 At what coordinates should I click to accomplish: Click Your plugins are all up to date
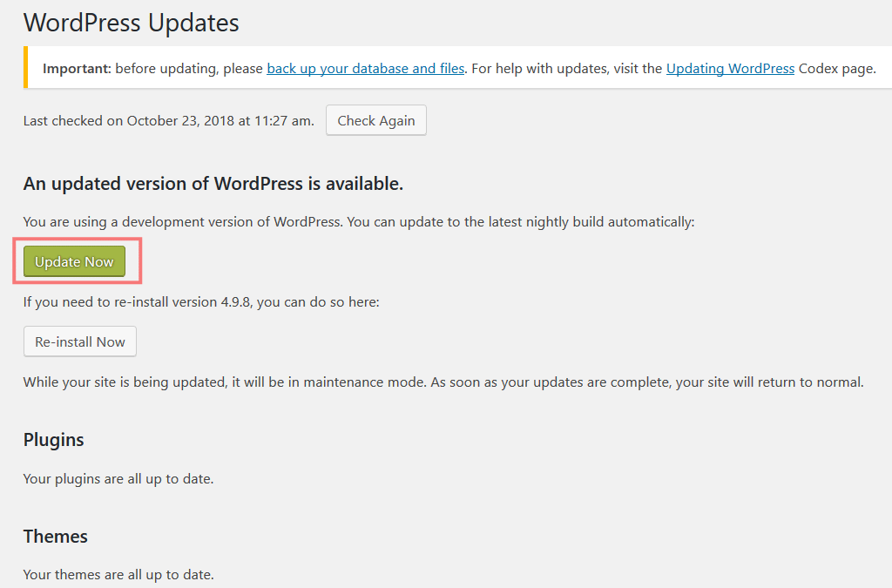pos(118,479)
